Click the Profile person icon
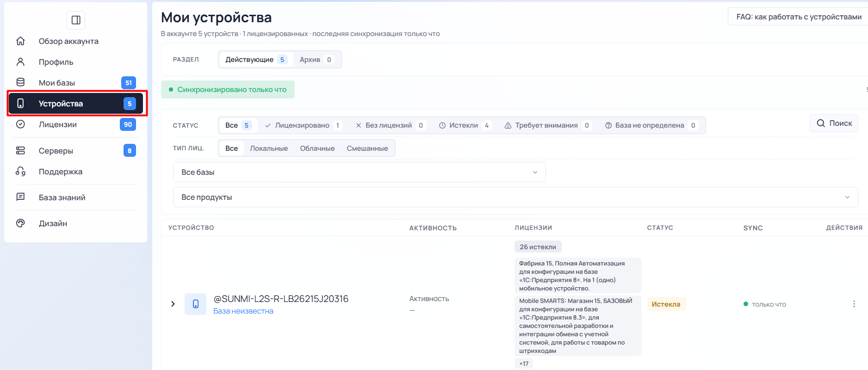Viewport: 868px width, 370px height. (x=20, y=62)
